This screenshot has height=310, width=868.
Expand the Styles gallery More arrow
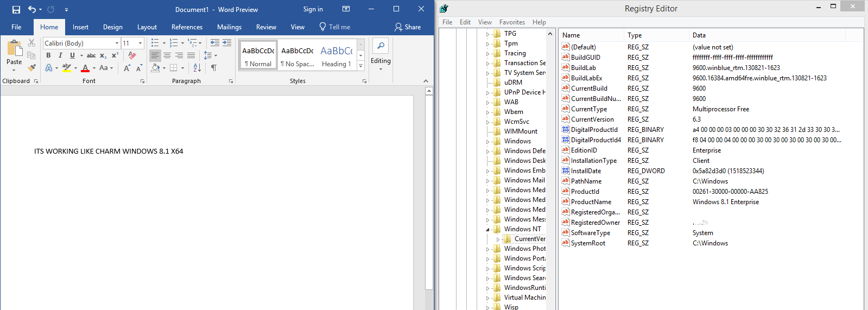[x=360, y=65]
